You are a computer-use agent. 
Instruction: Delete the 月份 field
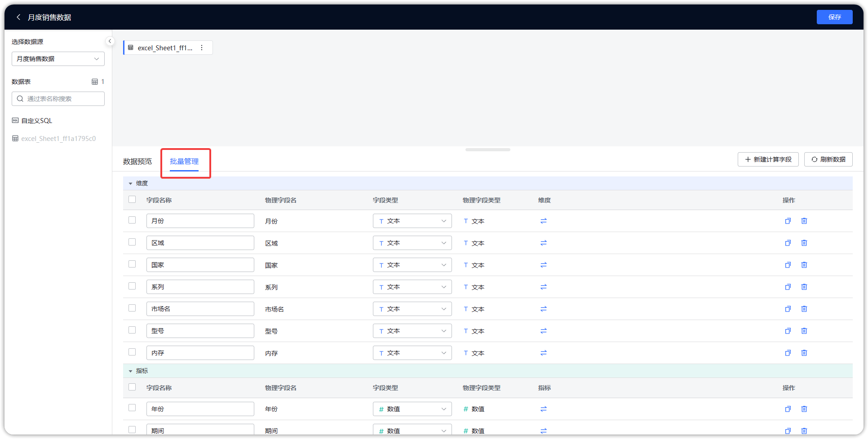click(804, 221)
